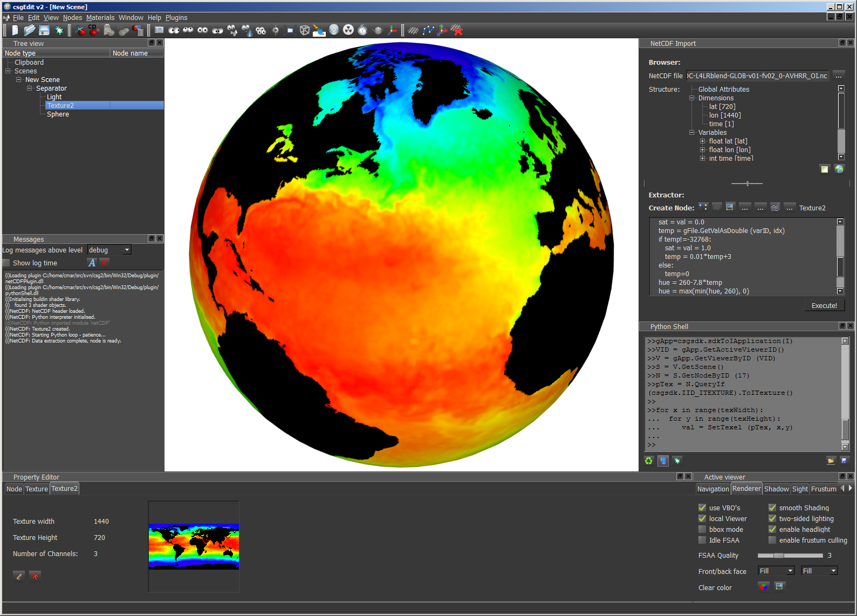857x616 pixels.
Task: Click the stopwatch icon in toolbar
Action: tap(362, 30)
